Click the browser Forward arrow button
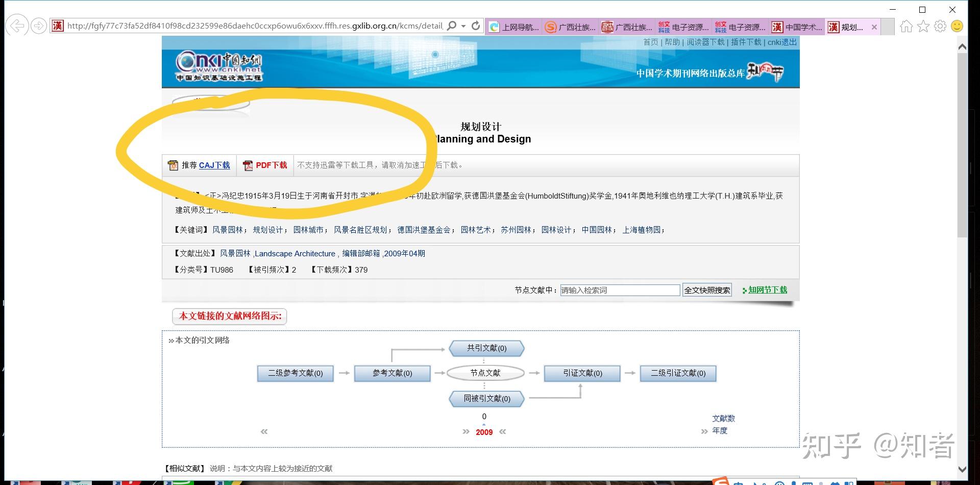980x485 pixels. pyautogui.click(x=39, y=26)
